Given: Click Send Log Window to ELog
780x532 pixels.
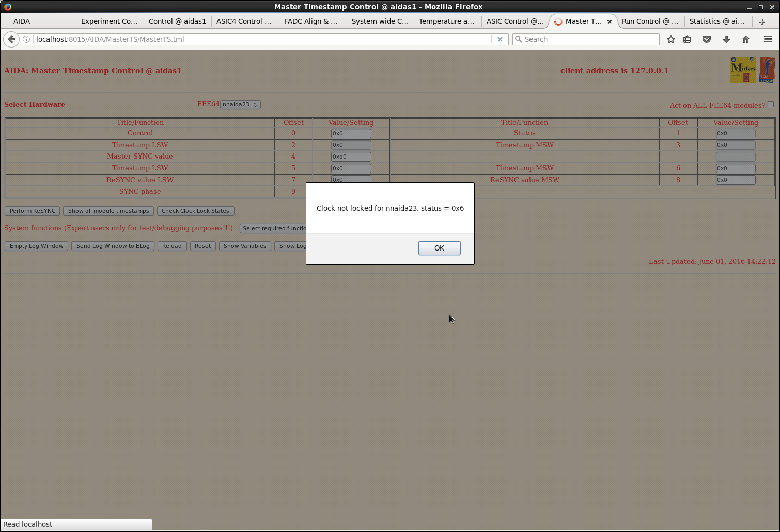Looking at the screenshot, I should (x=113, y=246).
